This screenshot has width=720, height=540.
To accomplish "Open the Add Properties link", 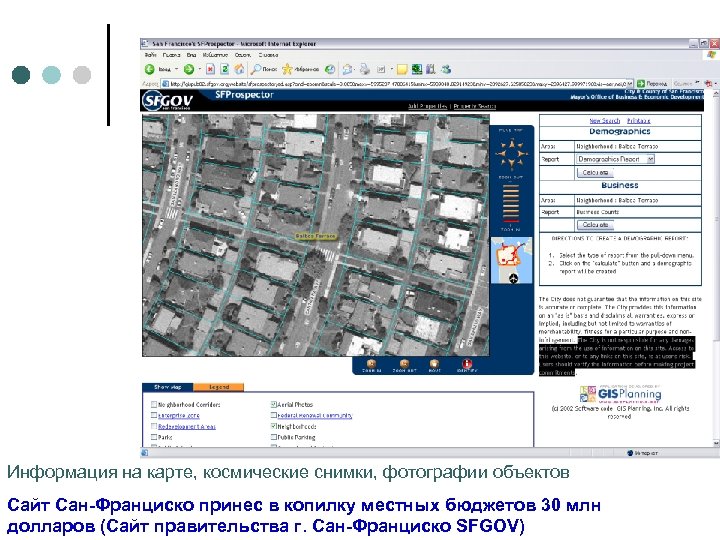I will point(428,106).
